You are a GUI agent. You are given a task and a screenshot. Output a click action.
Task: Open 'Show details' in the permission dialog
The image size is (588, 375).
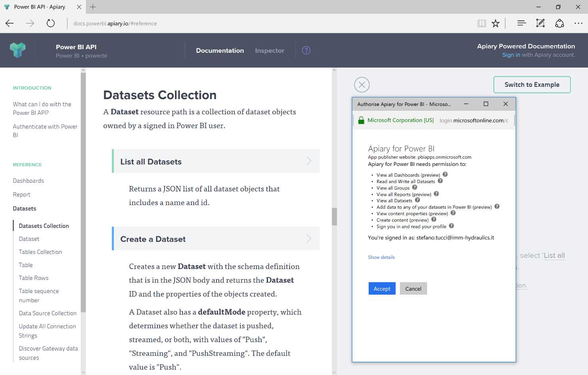(381, 257)
